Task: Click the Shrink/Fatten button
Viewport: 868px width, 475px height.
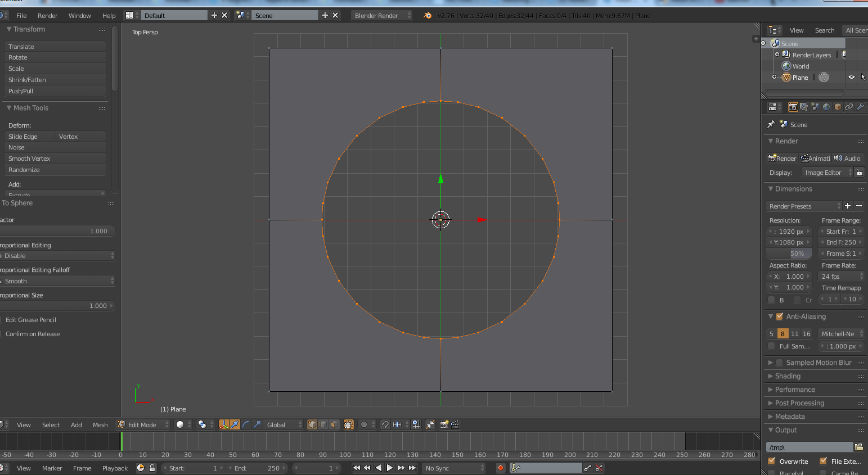Action: coord(55,80)
